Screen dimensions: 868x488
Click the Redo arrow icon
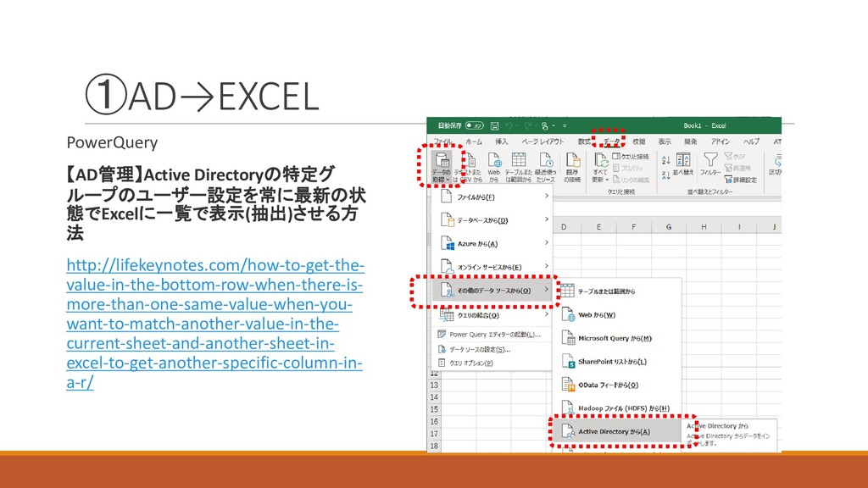[527, 125]
